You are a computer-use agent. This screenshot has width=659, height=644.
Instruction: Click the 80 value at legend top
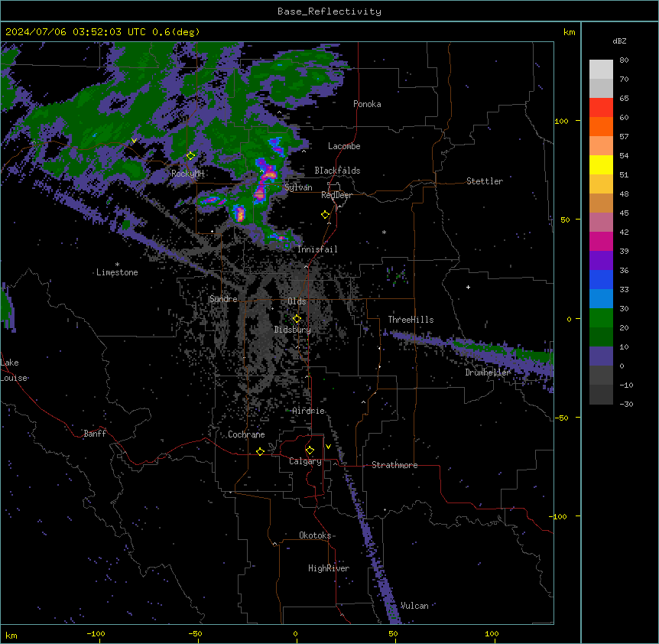(x=624, y=60)
